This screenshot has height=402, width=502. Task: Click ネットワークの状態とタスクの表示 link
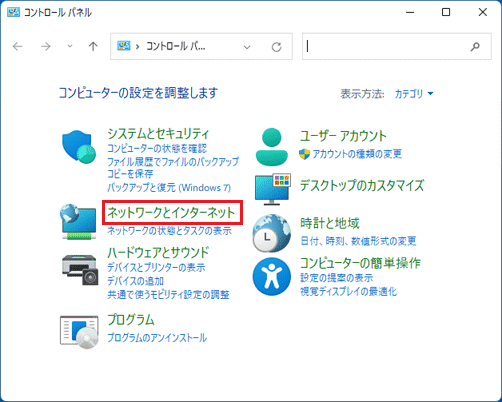tap(169, 231)
